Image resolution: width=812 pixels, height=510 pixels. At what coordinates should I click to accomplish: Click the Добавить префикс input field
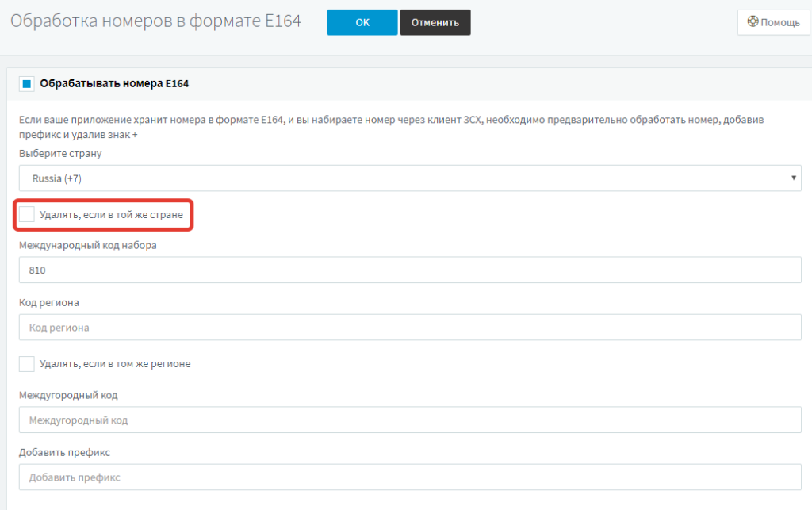coord(410,477)
